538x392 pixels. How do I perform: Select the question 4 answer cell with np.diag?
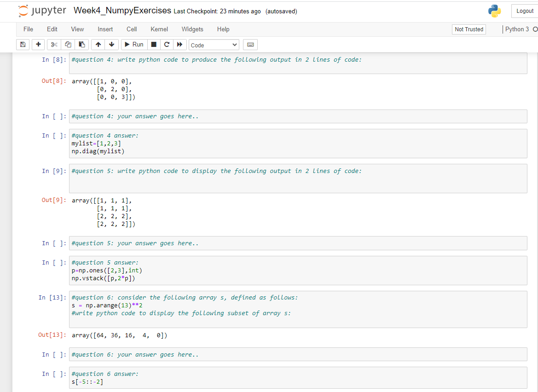[x=298, y=144]
